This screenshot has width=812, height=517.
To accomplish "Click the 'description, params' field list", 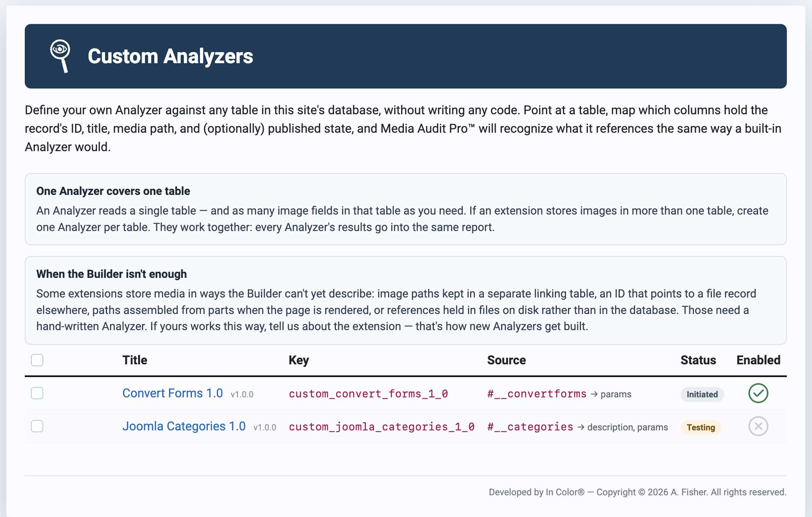I will pos(627,427).
